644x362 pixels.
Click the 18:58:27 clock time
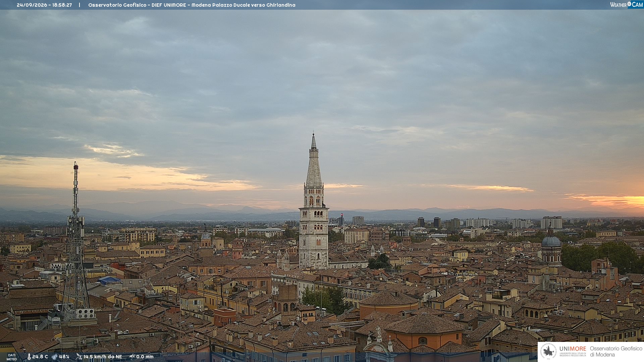click(62, 5)
